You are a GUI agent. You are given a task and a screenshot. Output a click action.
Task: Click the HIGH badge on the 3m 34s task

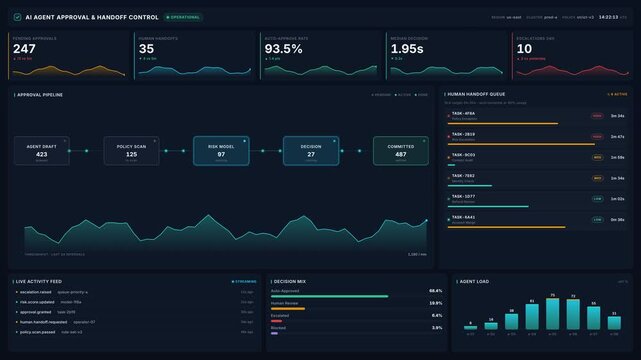pos(597,116)
